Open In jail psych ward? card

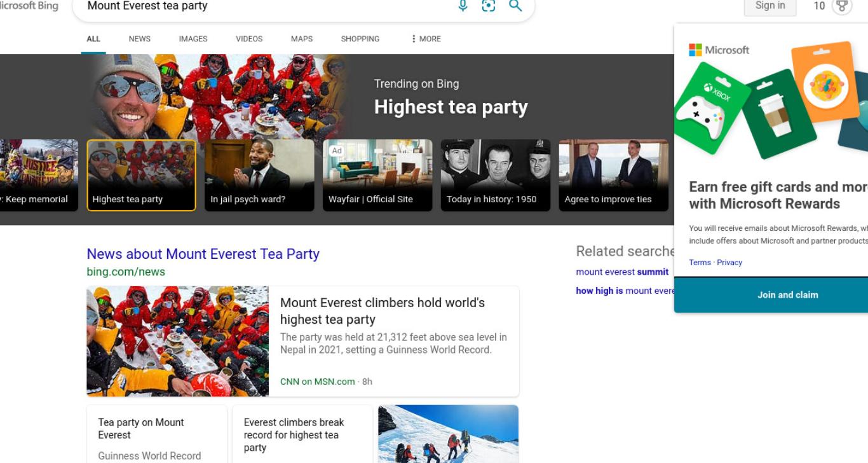259,175
